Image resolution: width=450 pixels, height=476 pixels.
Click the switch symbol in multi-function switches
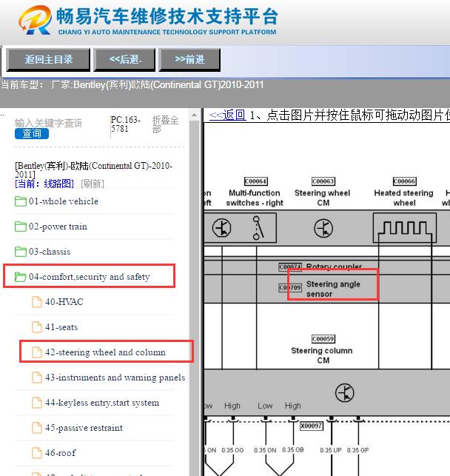(x=258, y=228)
